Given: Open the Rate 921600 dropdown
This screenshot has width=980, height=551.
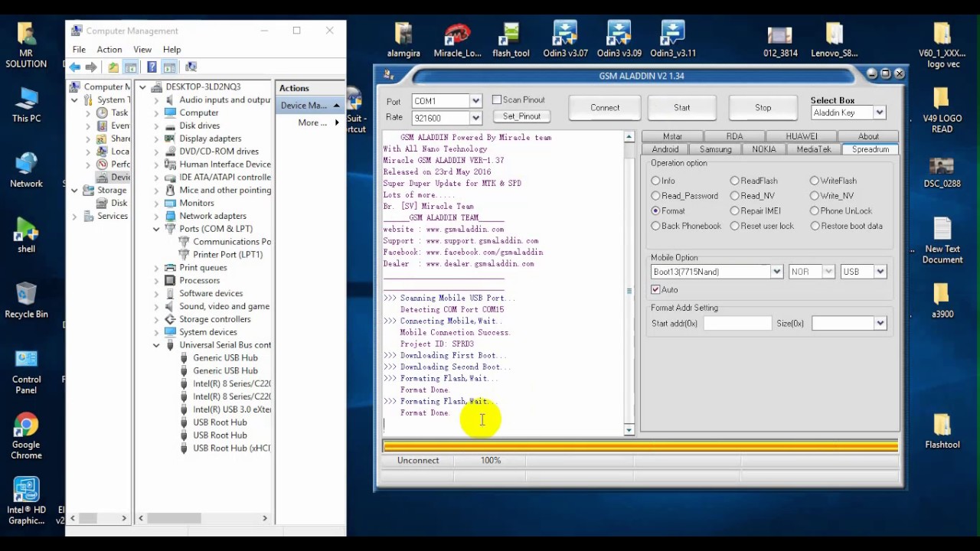Looking at the screenshot, I should pos(475,118).
